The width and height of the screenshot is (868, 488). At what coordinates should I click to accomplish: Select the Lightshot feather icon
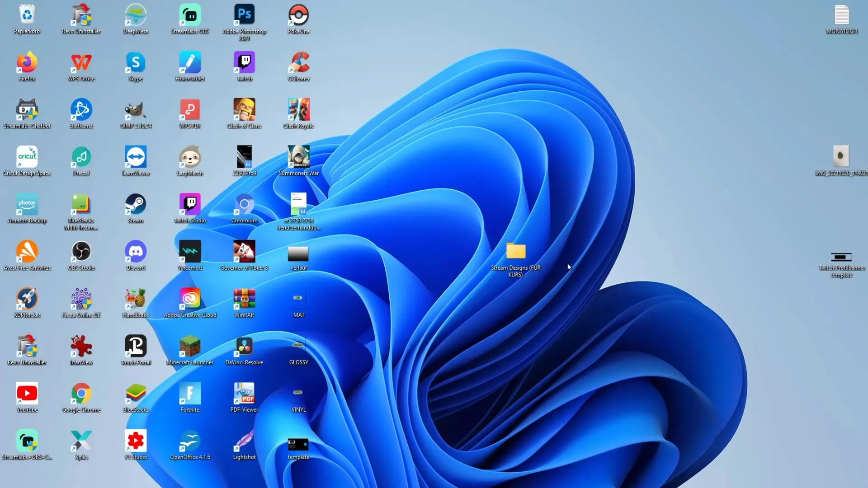tap(244, 441)
